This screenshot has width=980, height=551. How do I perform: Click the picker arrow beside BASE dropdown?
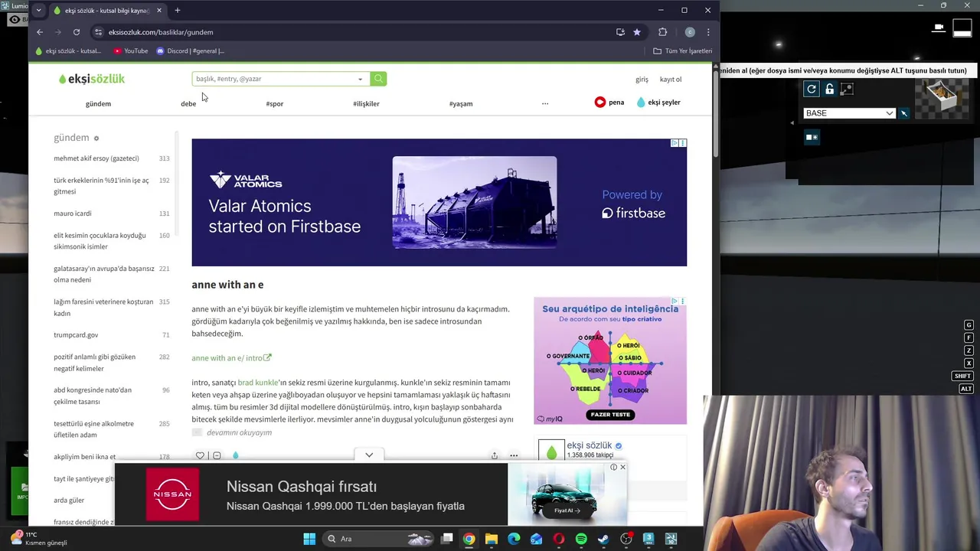[904, 113]
